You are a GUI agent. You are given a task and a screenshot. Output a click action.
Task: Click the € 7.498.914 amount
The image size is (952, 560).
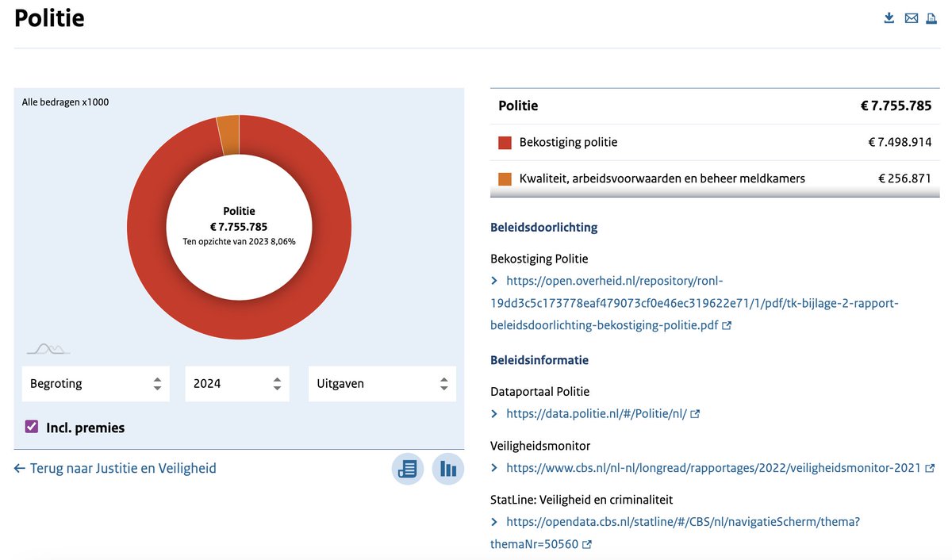coord(900,143)
